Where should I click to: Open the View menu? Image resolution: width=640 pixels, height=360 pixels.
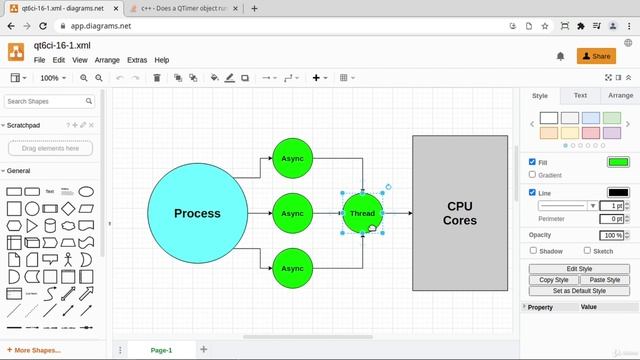click(80, 60)
